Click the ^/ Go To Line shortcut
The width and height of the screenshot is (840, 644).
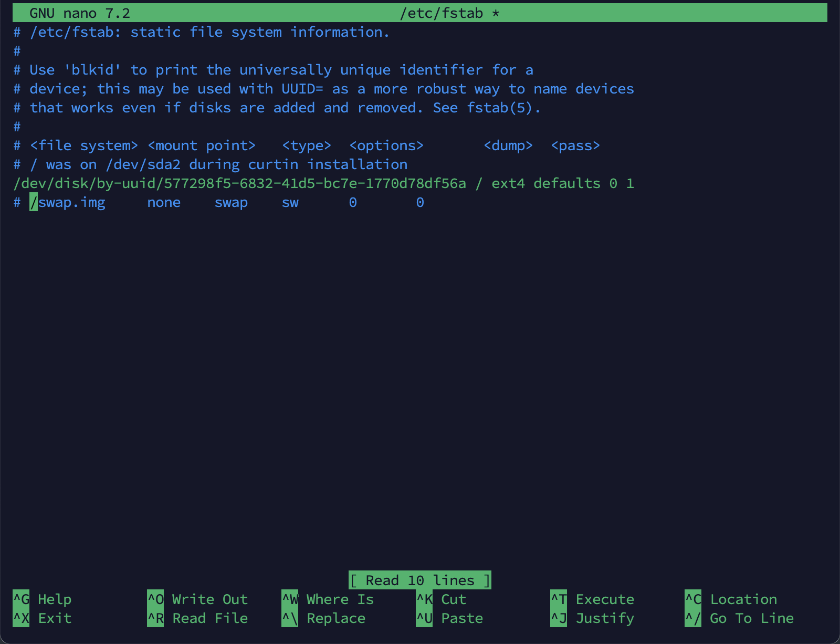(x=740, y=618)
